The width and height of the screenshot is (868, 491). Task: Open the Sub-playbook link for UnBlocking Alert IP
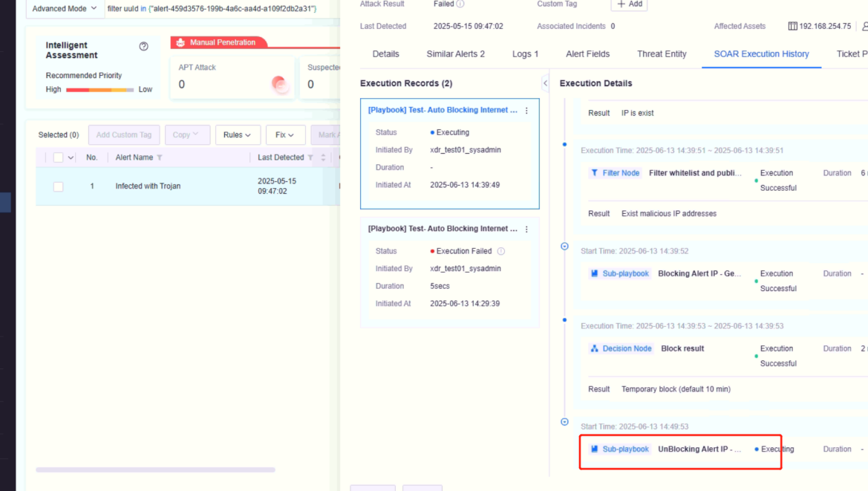pos(625,449)
